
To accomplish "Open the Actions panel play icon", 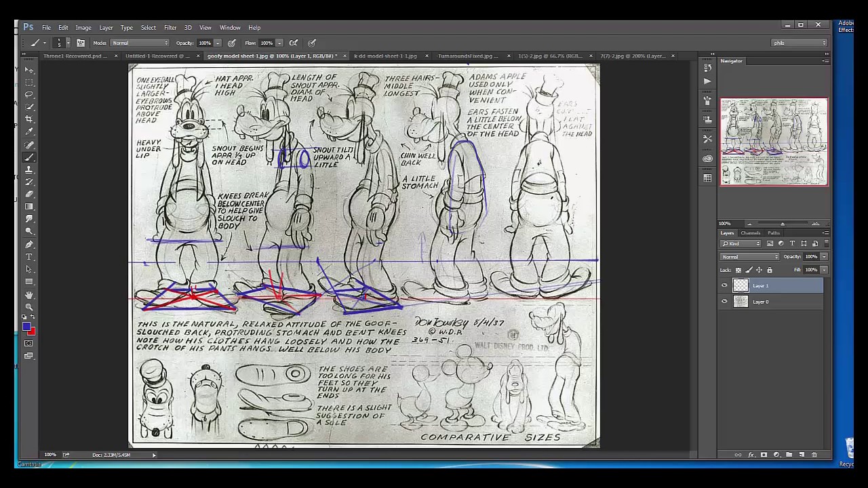I will 707,81.
